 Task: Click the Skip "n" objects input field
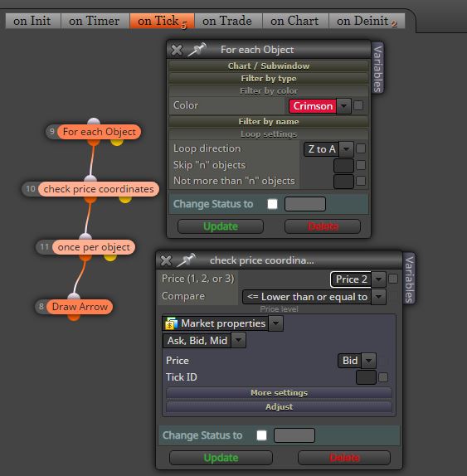pos(343,166)
